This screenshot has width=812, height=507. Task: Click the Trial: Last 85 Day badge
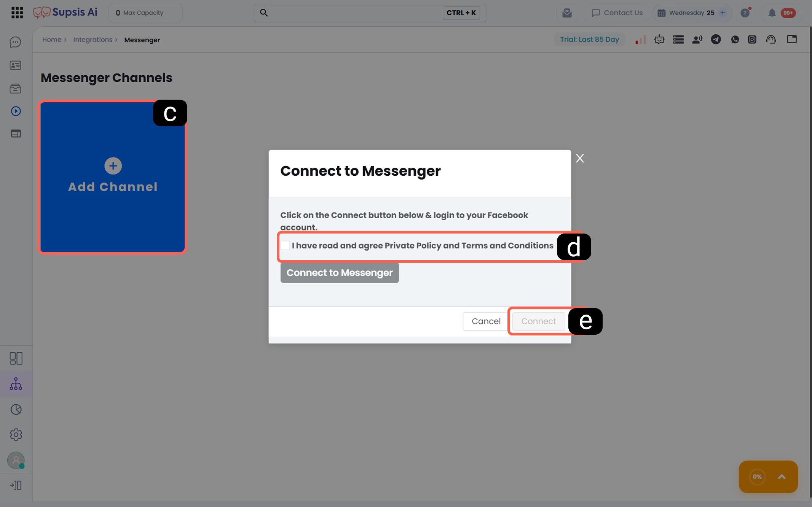[589, 40]
